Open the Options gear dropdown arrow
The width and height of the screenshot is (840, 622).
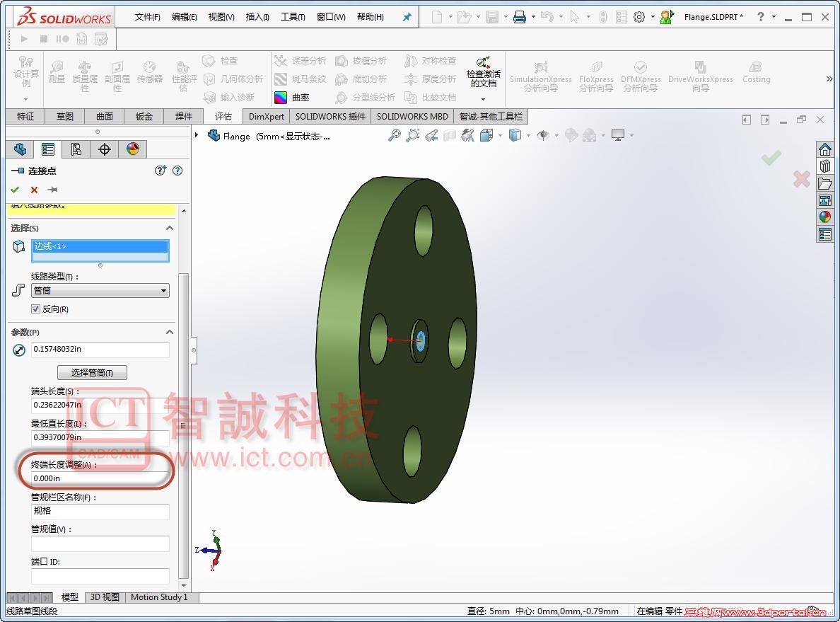[x=653, y=17]
